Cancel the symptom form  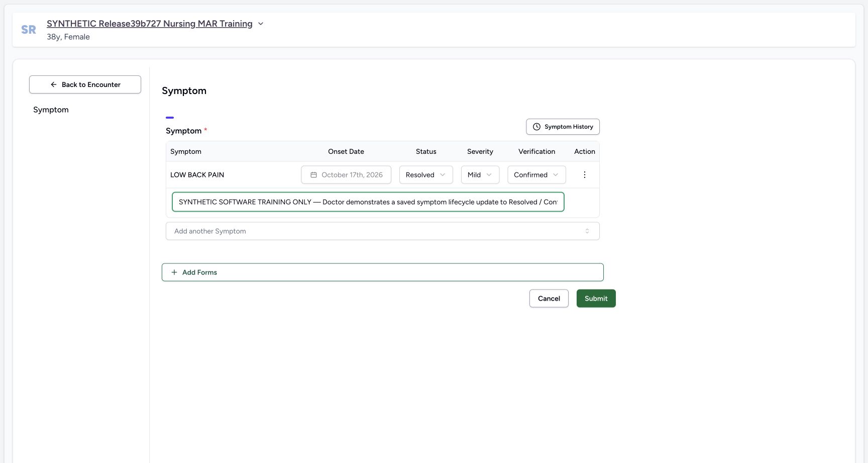[549, 299]
